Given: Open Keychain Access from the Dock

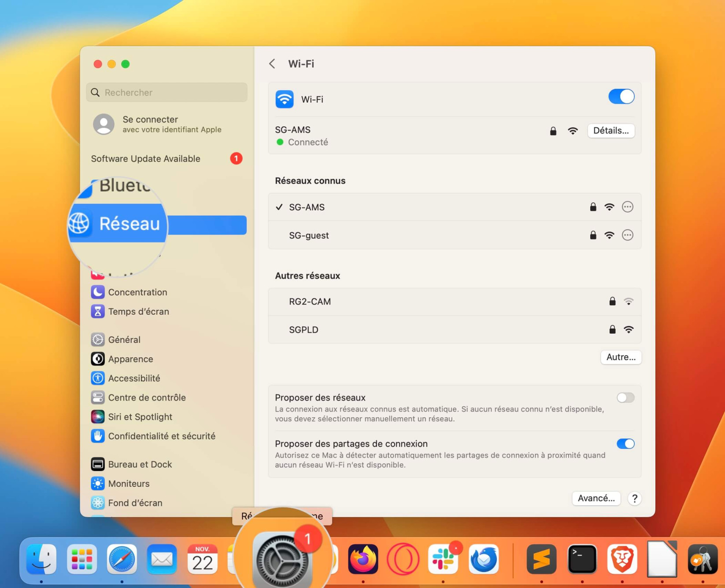Looking at the screenshot, I should coord(703,559).
